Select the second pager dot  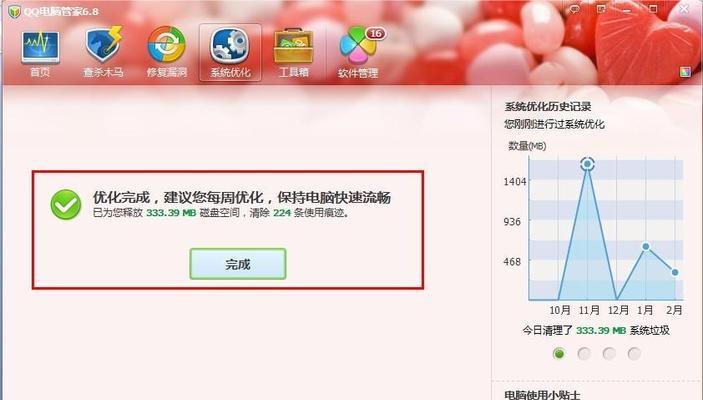[584, 354]
